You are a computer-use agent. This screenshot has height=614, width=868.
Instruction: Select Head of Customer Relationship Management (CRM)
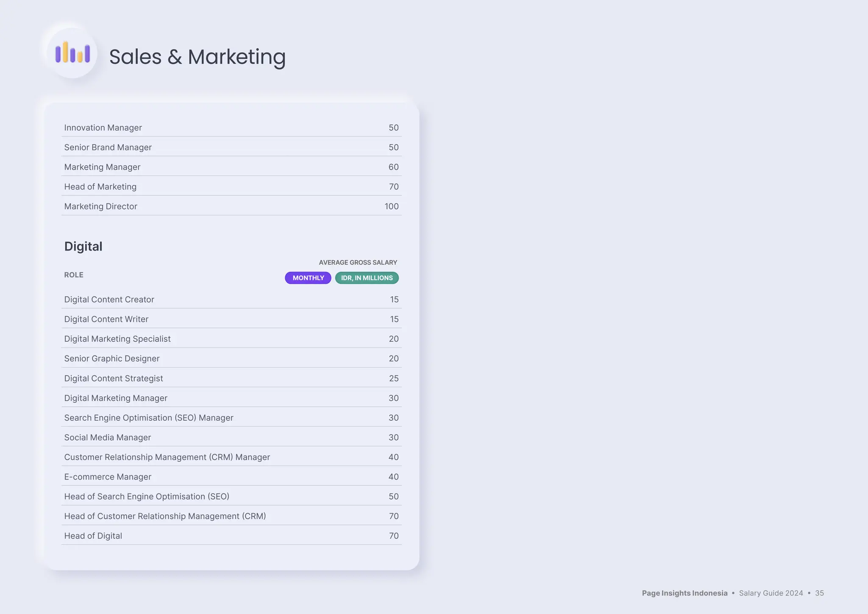[165, 516]
